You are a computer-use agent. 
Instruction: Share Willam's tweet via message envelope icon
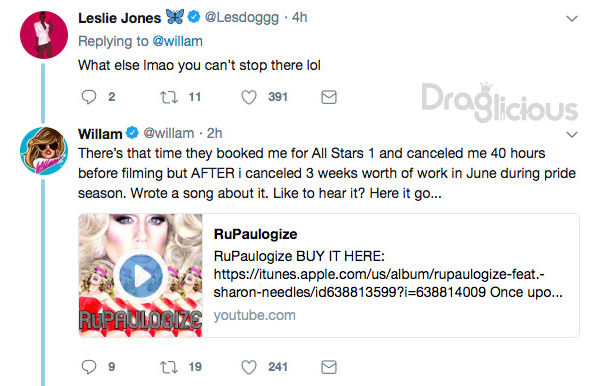(329, 367)
